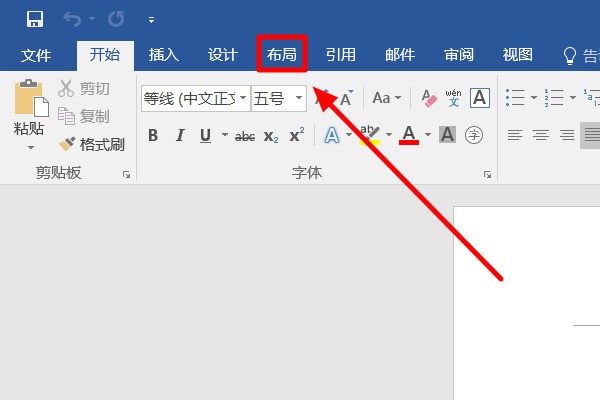Open the Layout (布局) ribbon tab

281,55
